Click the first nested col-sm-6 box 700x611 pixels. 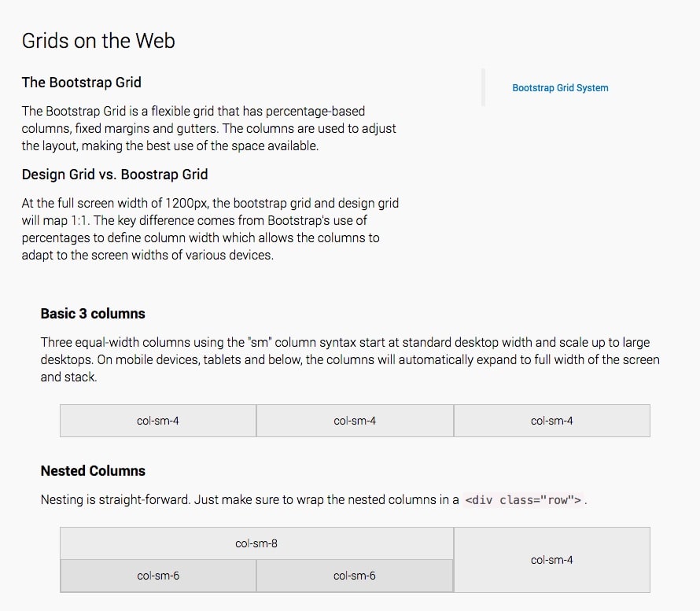coord(158,576)
